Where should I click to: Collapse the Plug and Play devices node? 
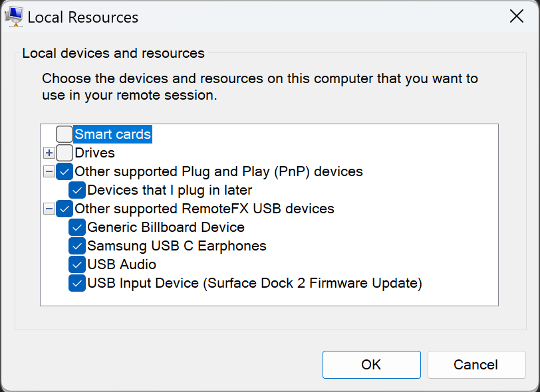49,171
